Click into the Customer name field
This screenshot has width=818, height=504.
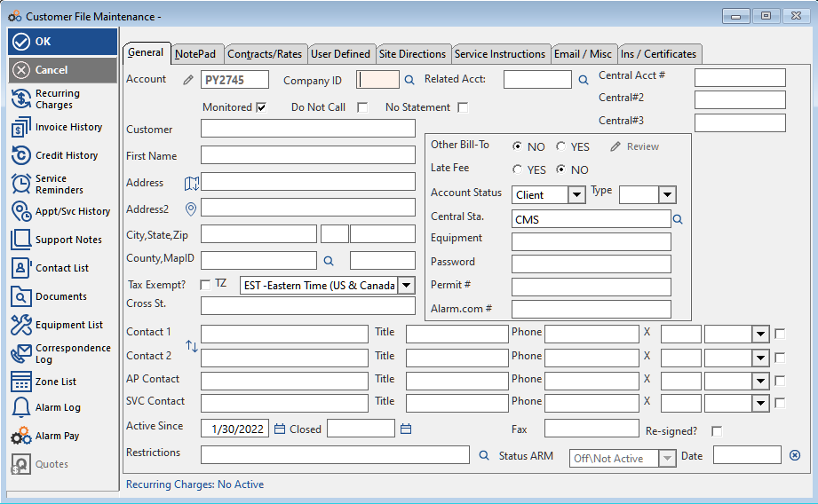pyautogui.click(x=307, y=129)
